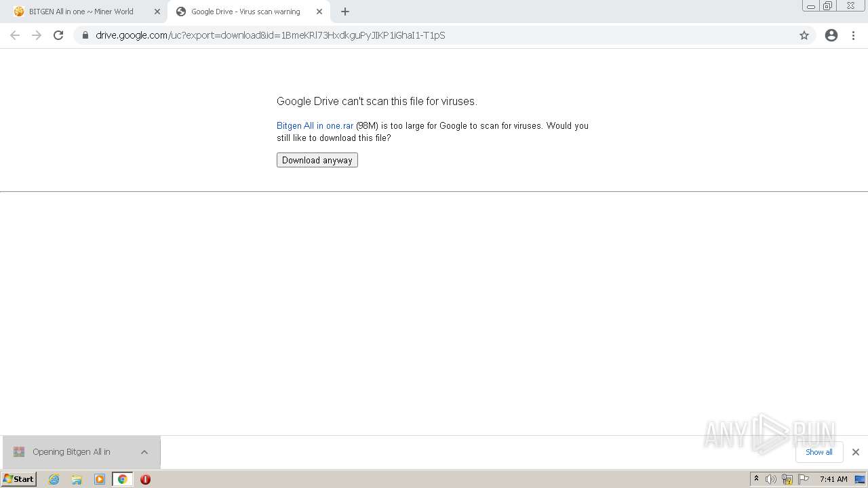Select the Google Drive Virus scan warning tab

click(x=245, y=12)
